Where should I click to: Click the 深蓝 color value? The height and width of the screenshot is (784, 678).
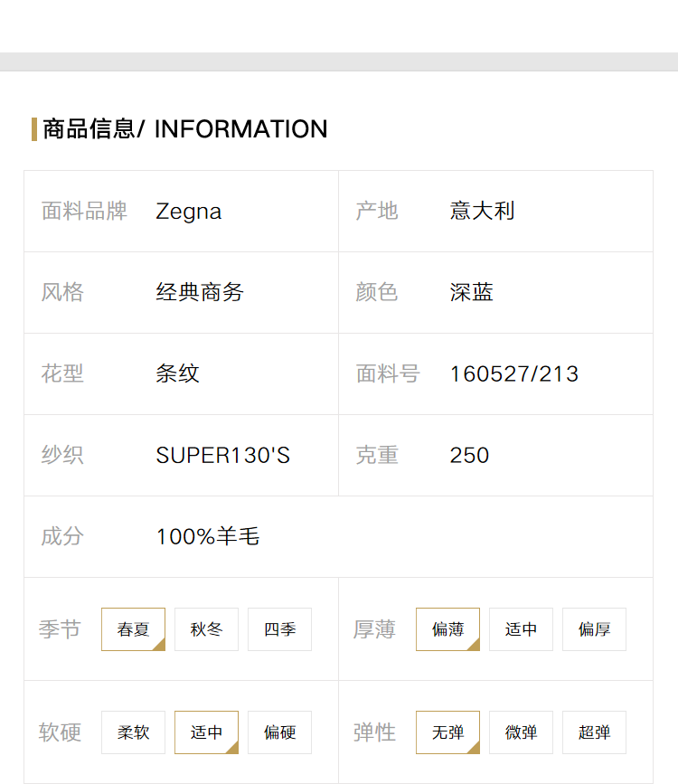click(472, 292)
